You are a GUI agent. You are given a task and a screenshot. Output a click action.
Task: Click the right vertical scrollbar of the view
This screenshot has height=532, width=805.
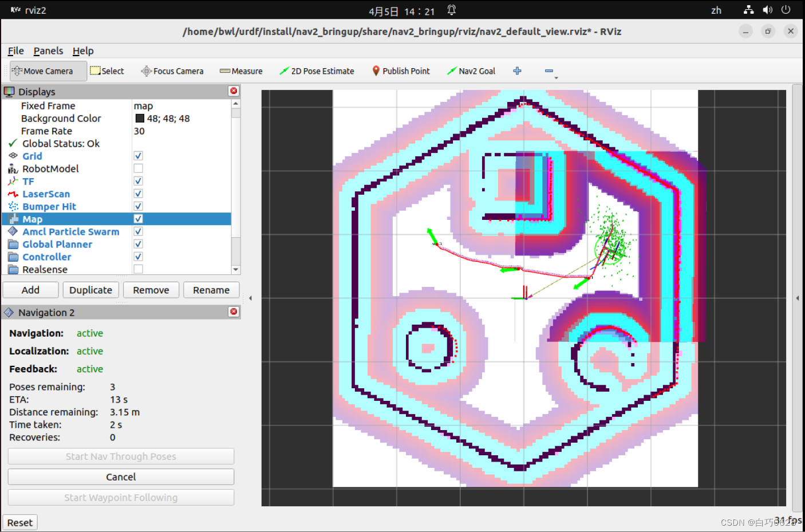click(x=797, y=298)
